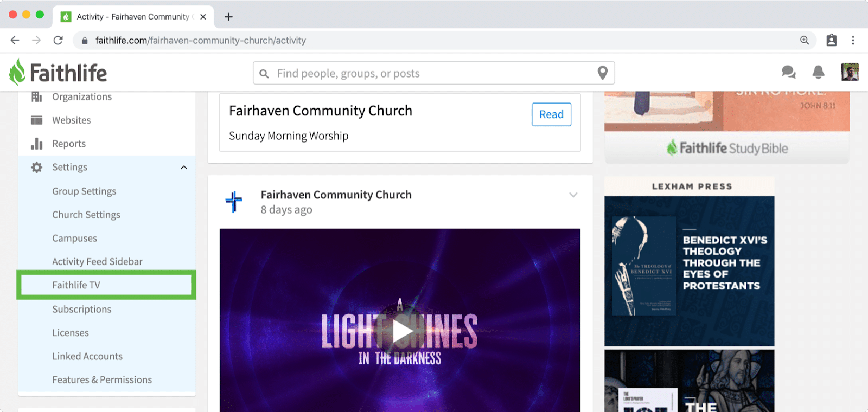Viewport: 868px width, 412px height.
Task: Collapse the Settings section
Action: pos(184,168)
